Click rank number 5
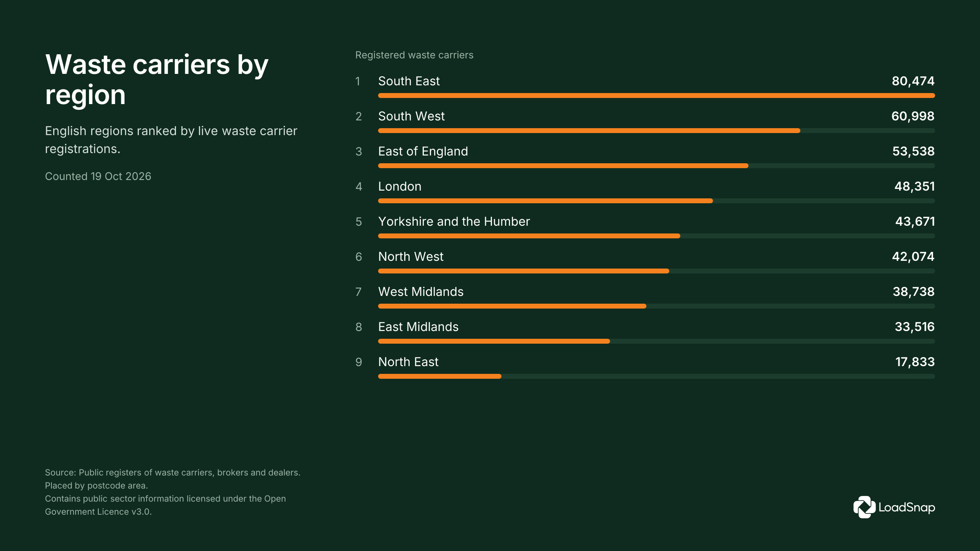Image resolution: width=980 pixels, height=551 pixels. [359, 222]
